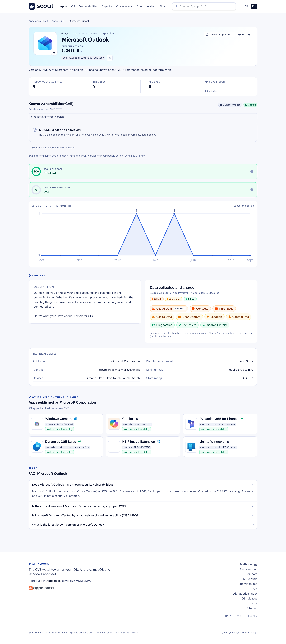
Task: Click the 2 undetermined badge
Action: 230,105
